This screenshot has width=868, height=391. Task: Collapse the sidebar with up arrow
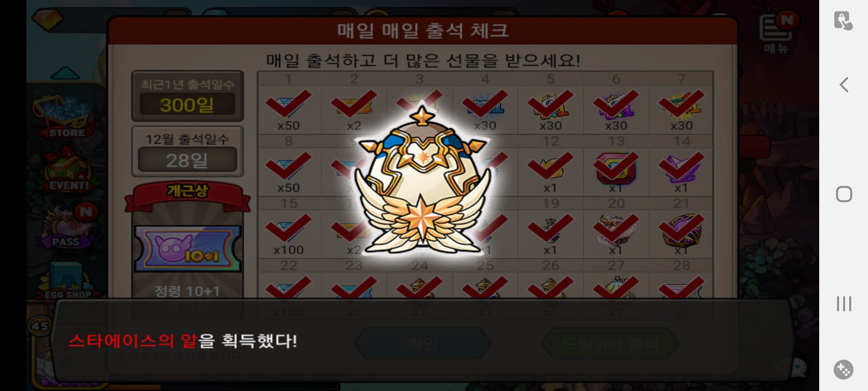(65, 73)
